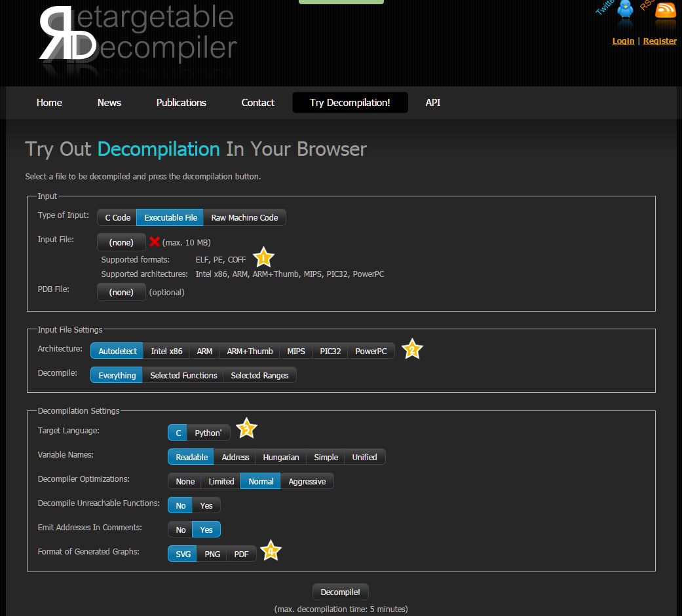Set decompiler optimizations to Limited
The height and width of the screenshot is (616, 682).
[221, 481]
